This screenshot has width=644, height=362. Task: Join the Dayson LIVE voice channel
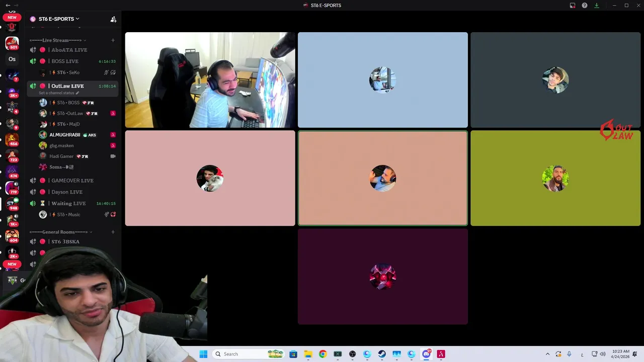pos(73,192)
